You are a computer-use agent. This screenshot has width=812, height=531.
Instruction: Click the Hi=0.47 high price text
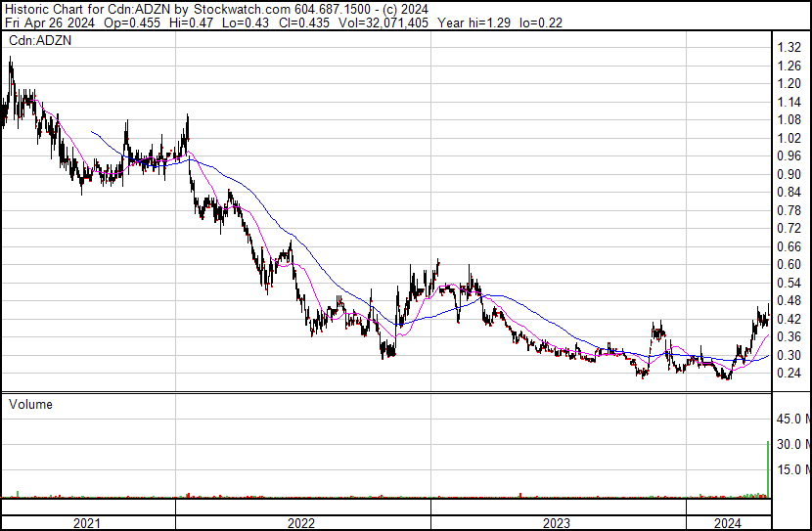coord(190,22)
